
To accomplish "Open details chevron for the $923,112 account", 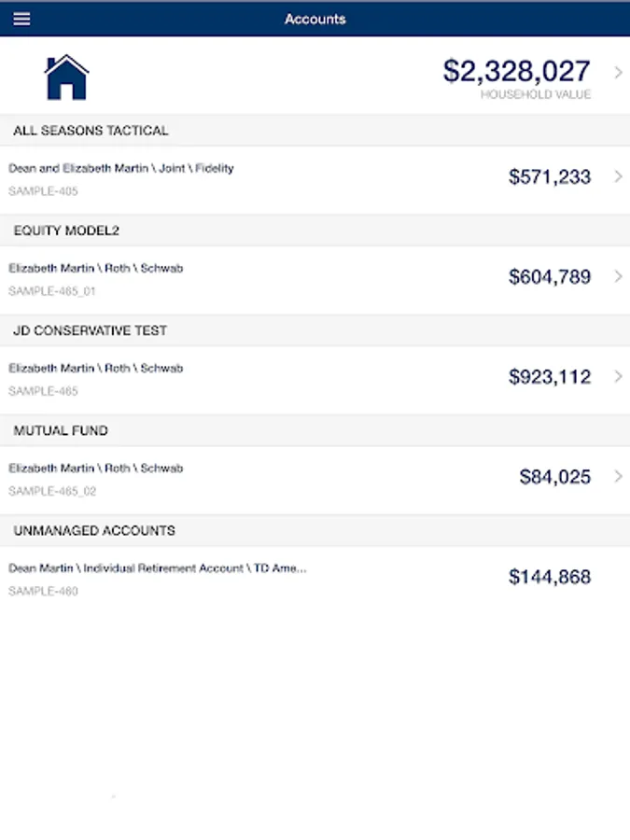I will [618, 376].
